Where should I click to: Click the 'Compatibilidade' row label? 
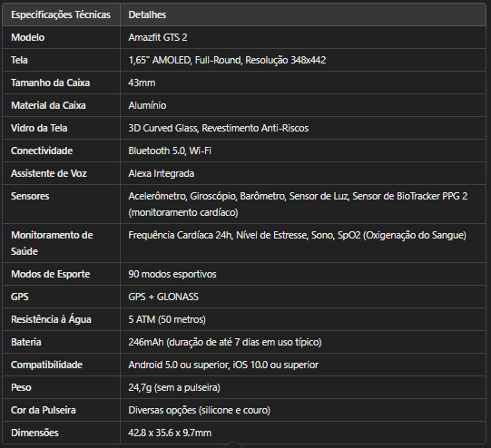[46, 365]
